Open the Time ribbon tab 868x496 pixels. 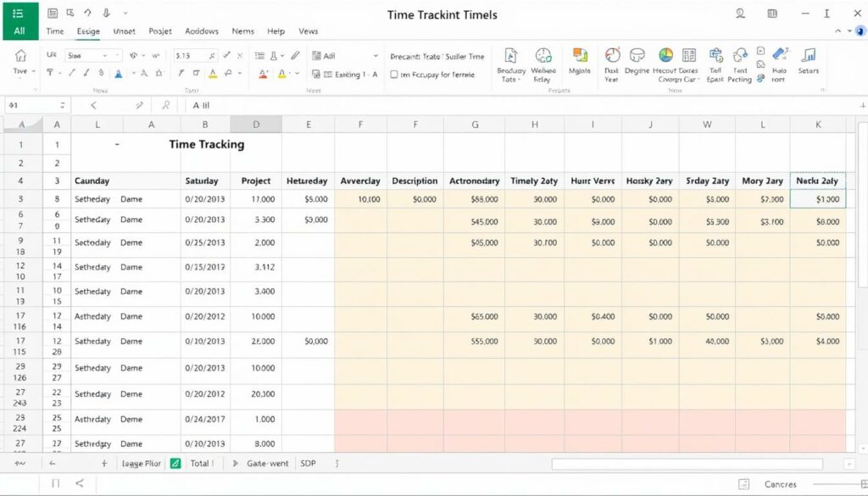55,31
